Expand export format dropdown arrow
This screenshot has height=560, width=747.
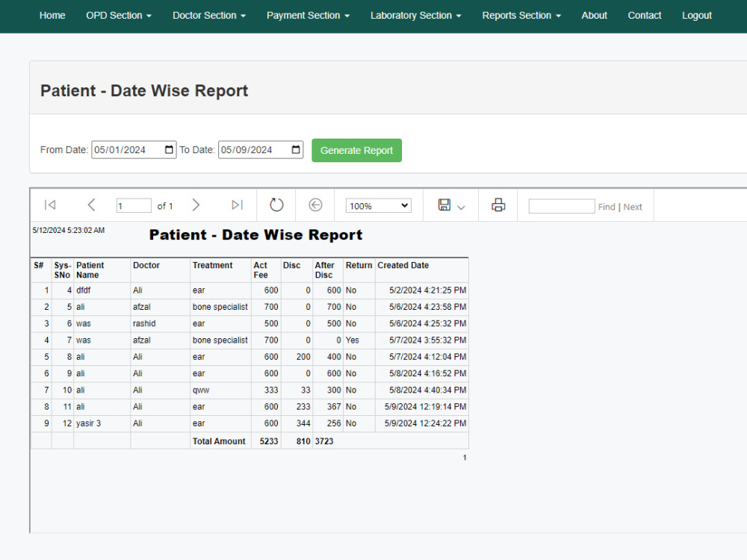[461, 208]
